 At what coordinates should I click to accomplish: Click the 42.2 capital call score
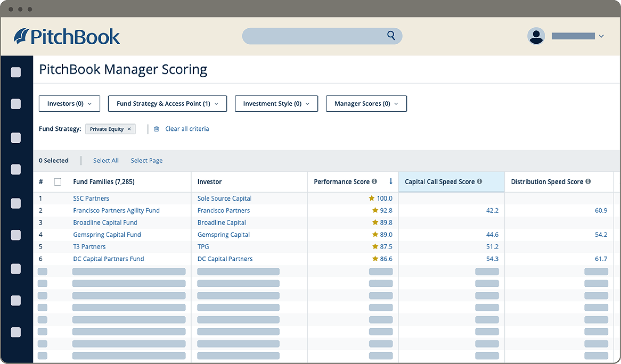(x=492, y=210)
